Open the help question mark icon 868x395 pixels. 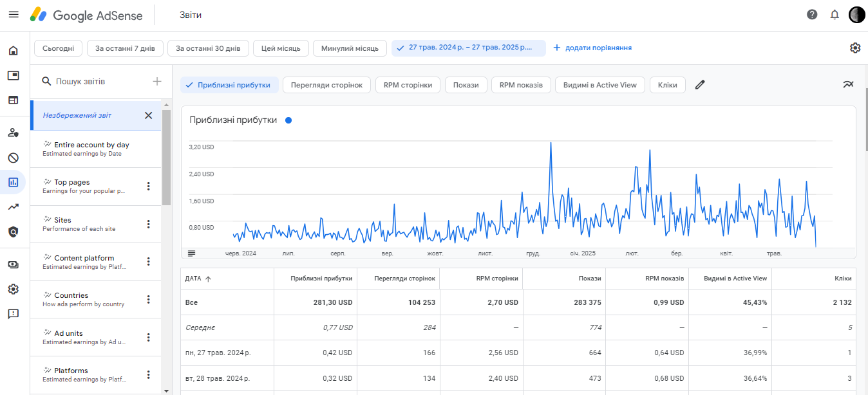coord(812,15)
